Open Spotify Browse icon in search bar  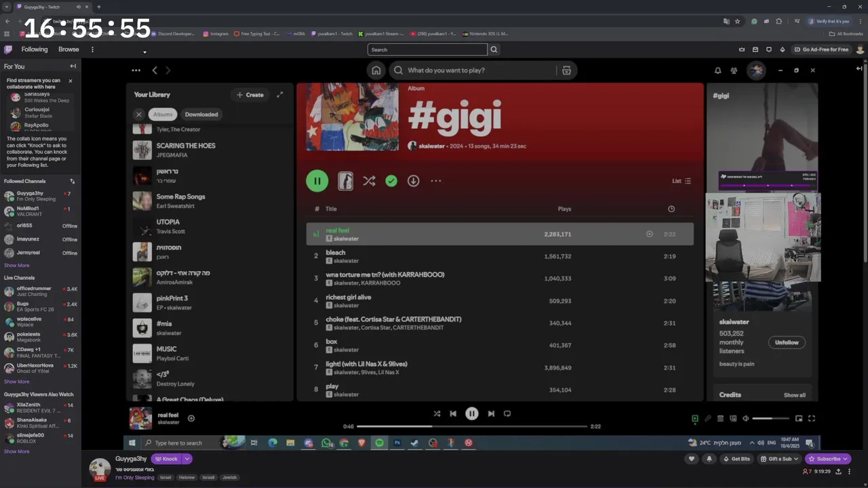point(566,70)
